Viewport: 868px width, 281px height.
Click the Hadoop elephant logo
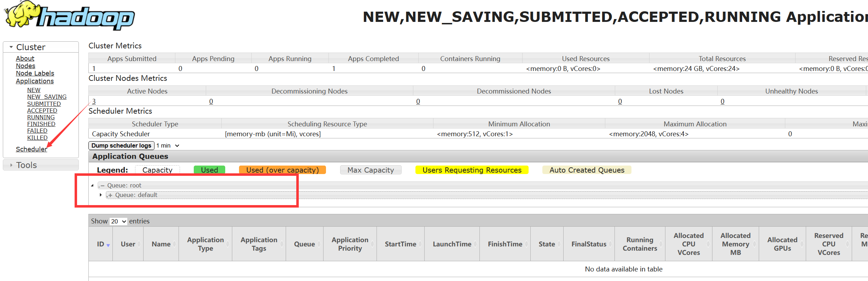pyautogui.click(x=70, y=16)
